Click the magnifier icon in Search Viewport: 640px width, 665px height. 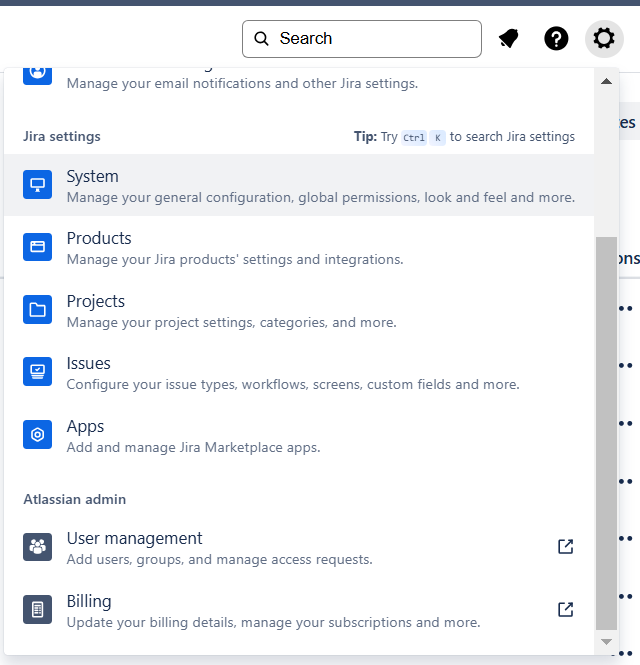click(x=261, y=39)
